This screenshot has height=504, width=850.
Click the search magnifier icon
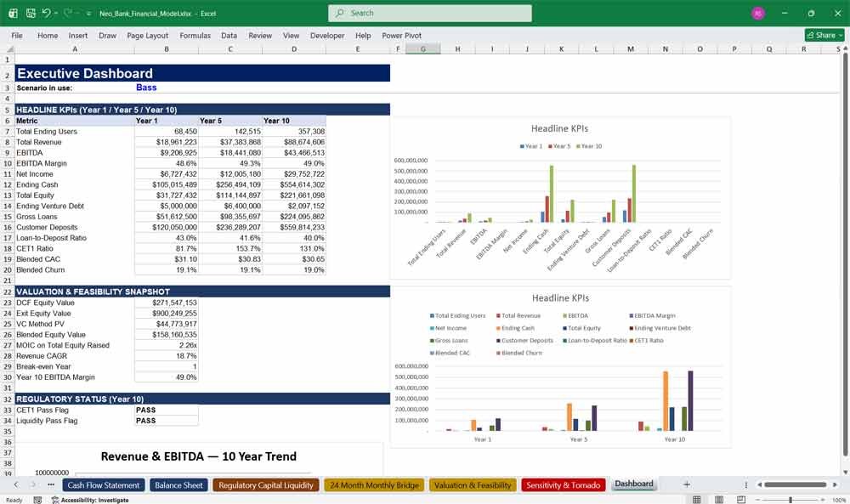point(340,13)
